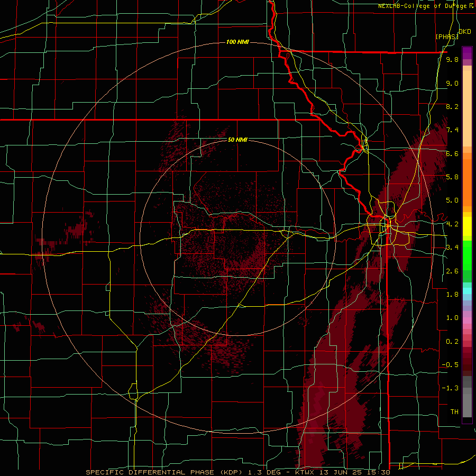Pick the cyan segment of the color bar
The image size is (476, 476).
pyautogui.click(x=467, y=291)
